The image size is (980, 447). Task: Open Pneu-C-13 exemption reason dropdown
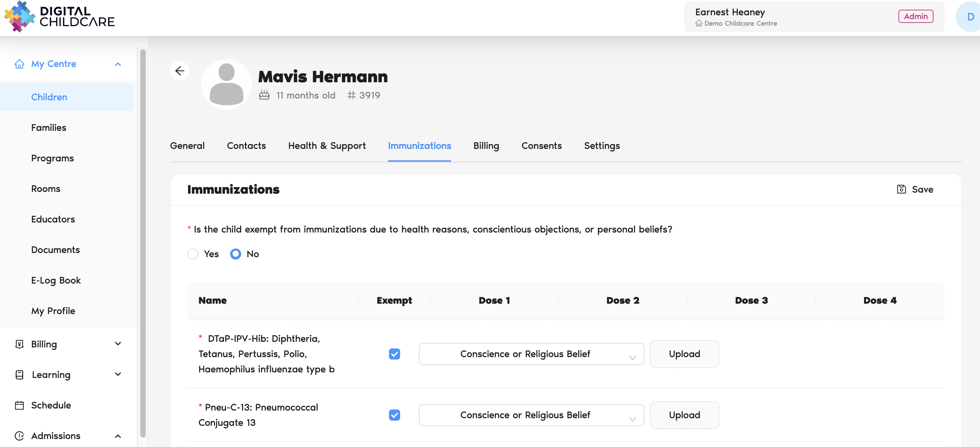[x=531, y=415]
